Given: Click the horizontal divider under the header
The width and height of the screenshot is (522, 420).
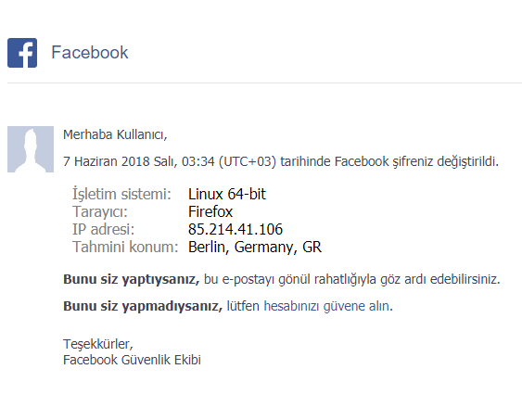Looking at the screenshot, I should [264, 83].
